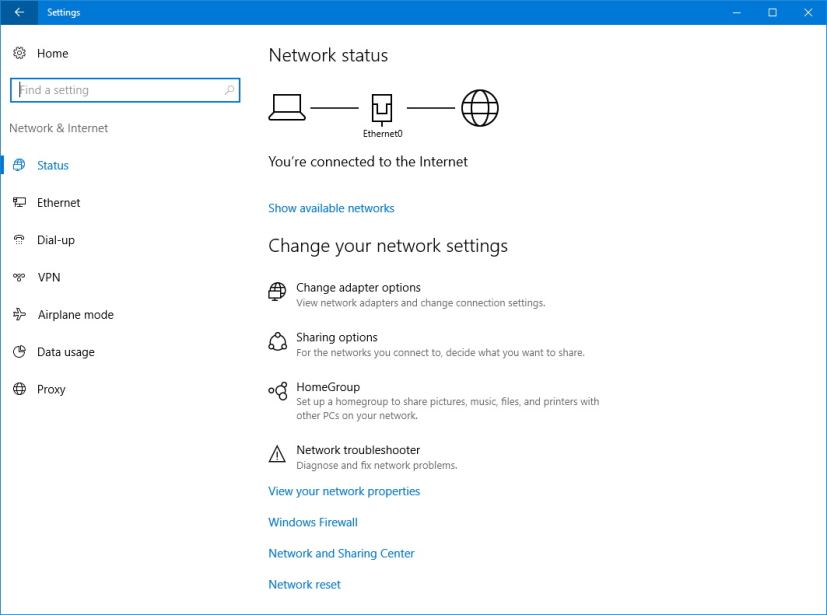The image size is (827, 615).
Task: Click the Network troubleshooter warning icon
Action: [277, 454]
